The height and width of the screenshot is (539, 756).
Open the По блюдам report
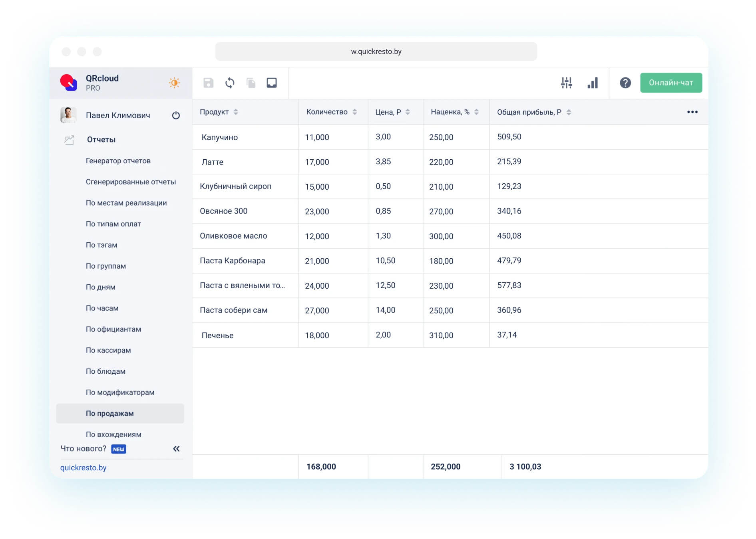click(105, 371)
